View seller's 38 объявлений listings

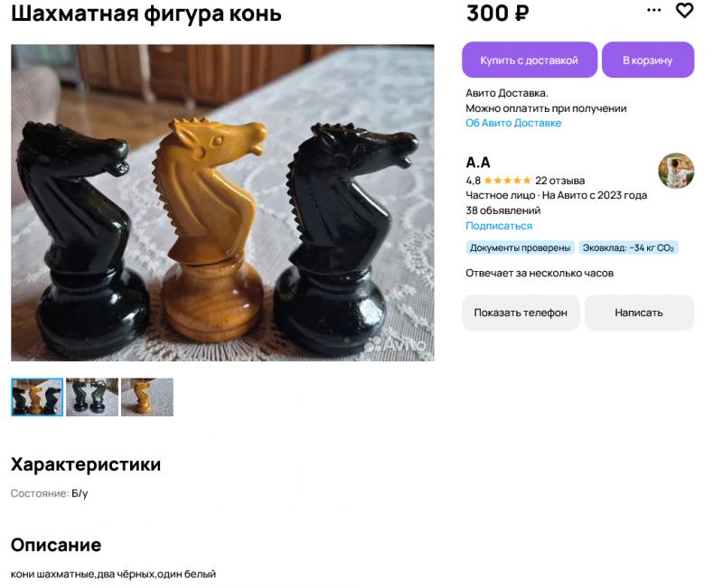click(x=503, y=210)
